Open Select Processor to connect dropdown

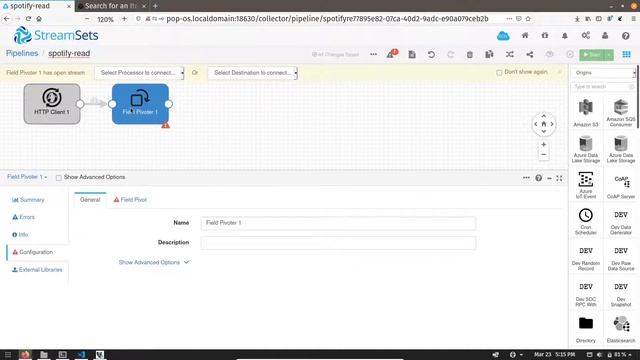click(x=139, y=73)
